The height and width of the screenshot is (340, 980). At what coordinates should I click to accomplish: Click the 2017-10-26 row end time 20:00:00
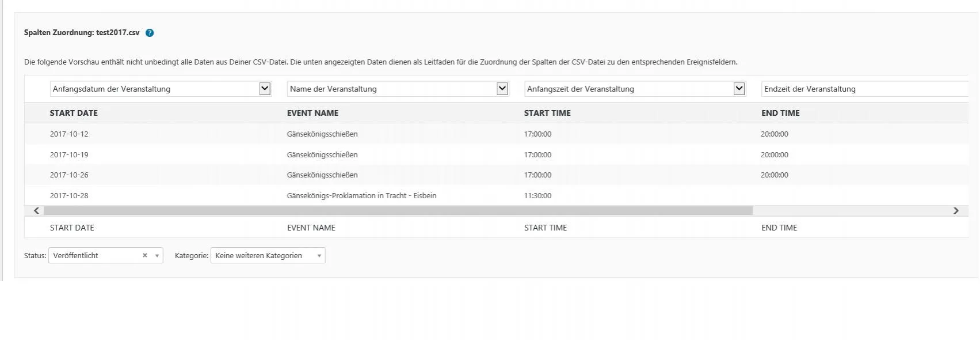coord(775,175)
